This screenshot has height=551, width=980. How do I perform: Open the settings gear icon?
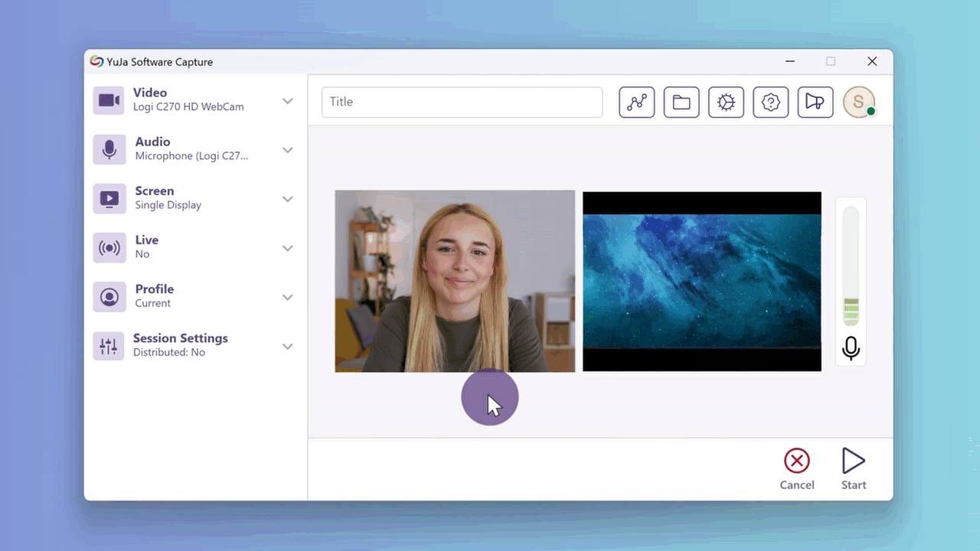click(726, 102)
